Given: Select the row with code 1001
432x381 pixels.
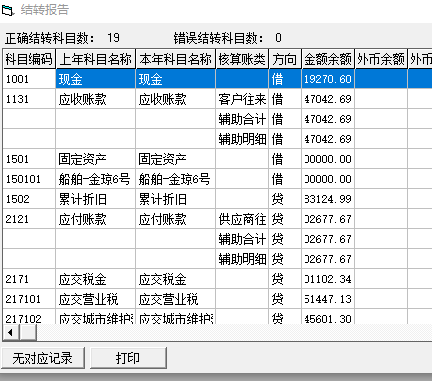Looking at the screenshot, I should [x=217, y=79].
